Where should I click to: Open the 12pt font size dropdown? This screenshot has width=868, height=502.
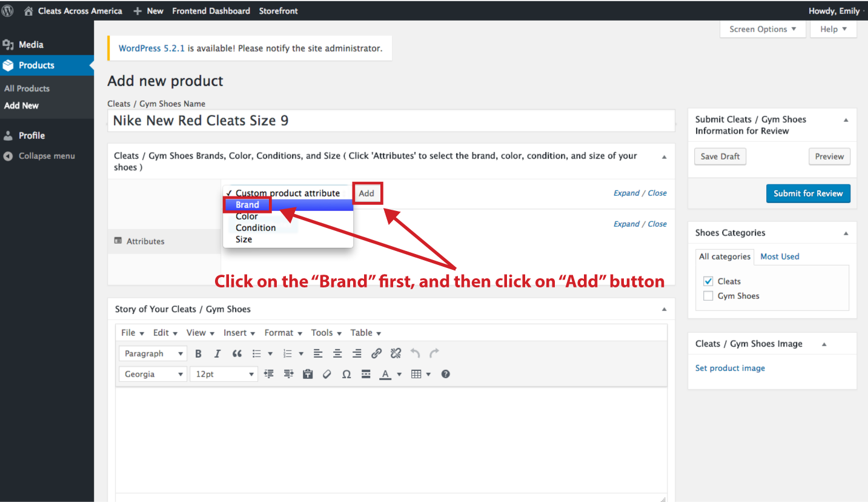pos(224,374)
